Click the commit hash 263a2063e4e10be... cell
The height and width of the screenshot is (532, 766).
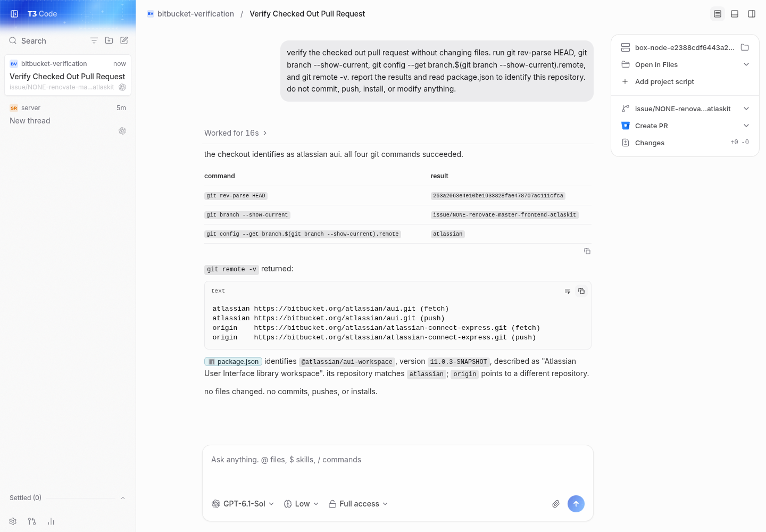(498, 196)
